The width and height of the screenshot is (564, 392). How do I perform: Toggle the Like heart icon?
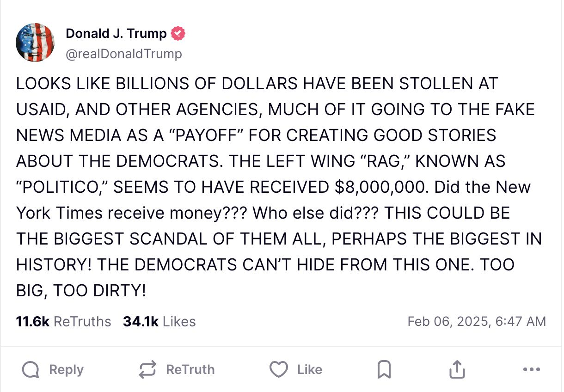coord(278,369)
